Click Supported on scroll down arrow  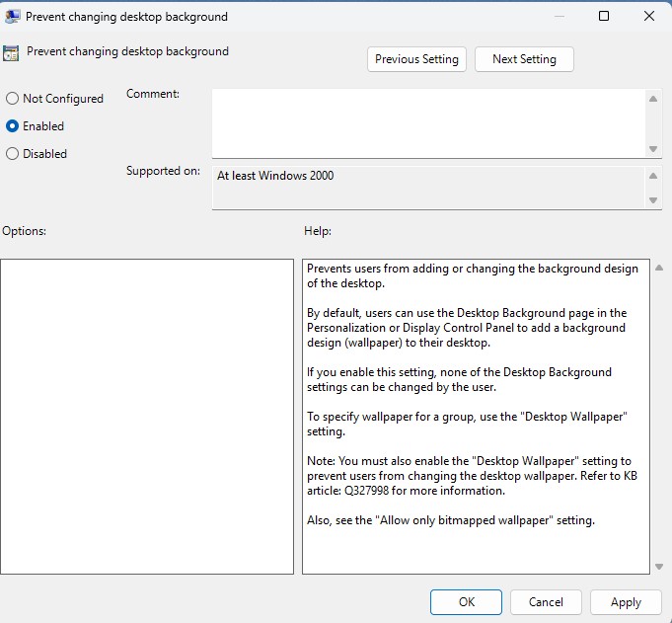click(x=653, y=200)
